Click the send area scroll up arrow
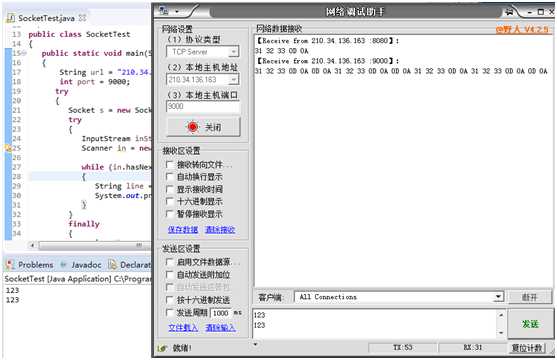Image resolution: width=557 pixels, height=360 pixels. 501,315
